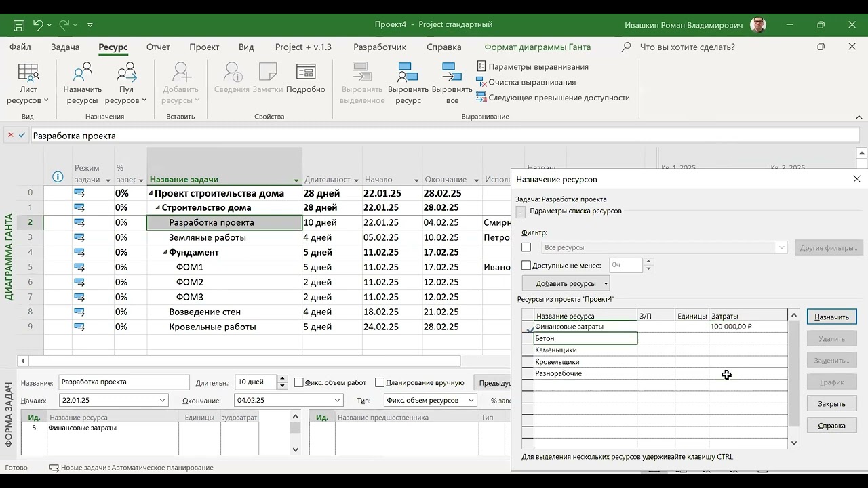
Task: Click the Что вы хотите сделать search box
Action: pos(687,47)
